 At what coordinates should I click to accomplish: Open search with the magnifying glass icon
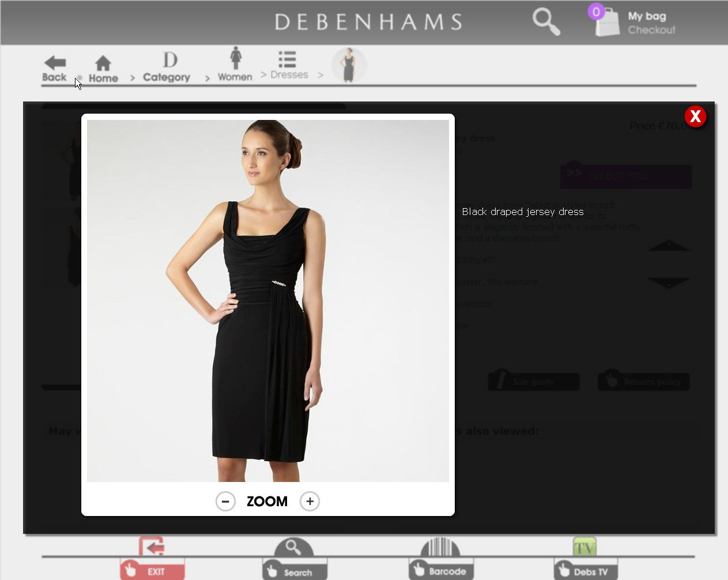[546, 21]
